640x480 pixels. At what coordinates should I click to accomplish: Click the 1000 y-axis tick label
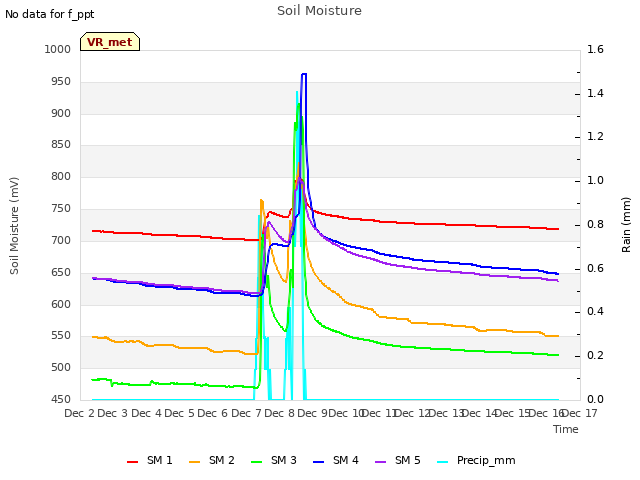(x=58, y=49)
